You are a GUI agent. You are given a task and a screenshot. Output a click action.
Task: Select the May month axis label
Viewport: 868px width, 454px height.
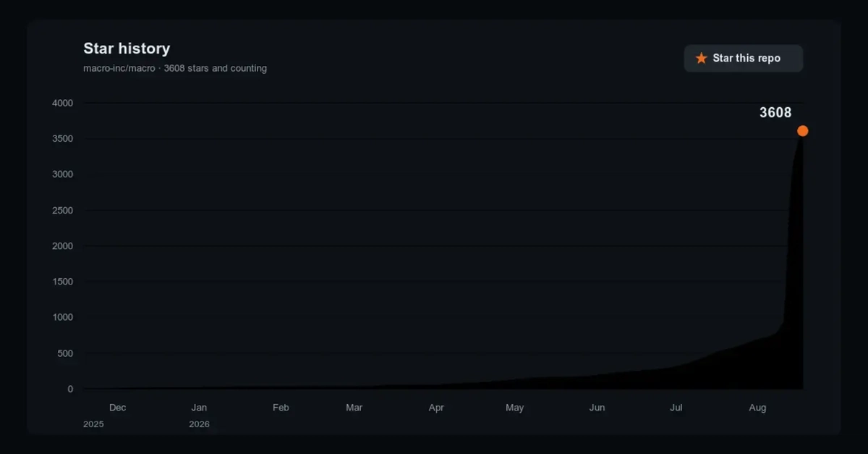point(515,408)
